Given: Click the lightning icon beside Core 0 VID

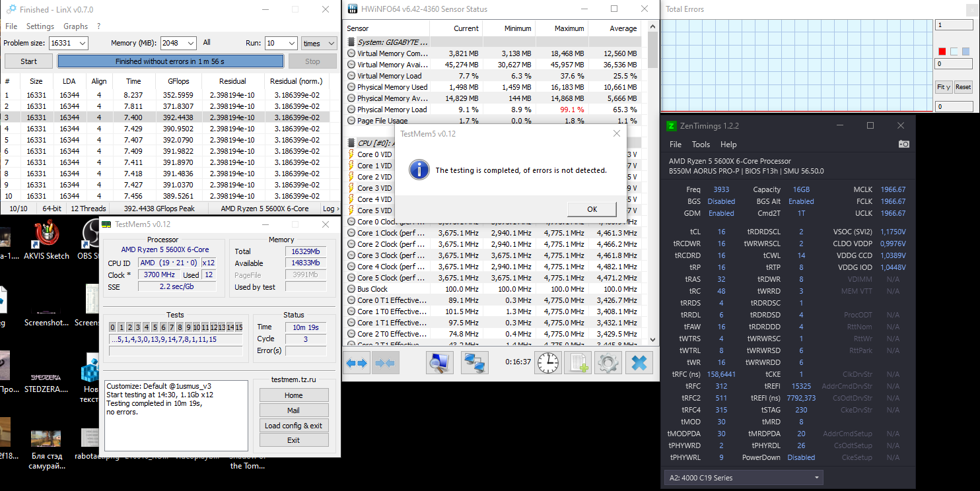Looking at the screenshot, I should [351, 154].
